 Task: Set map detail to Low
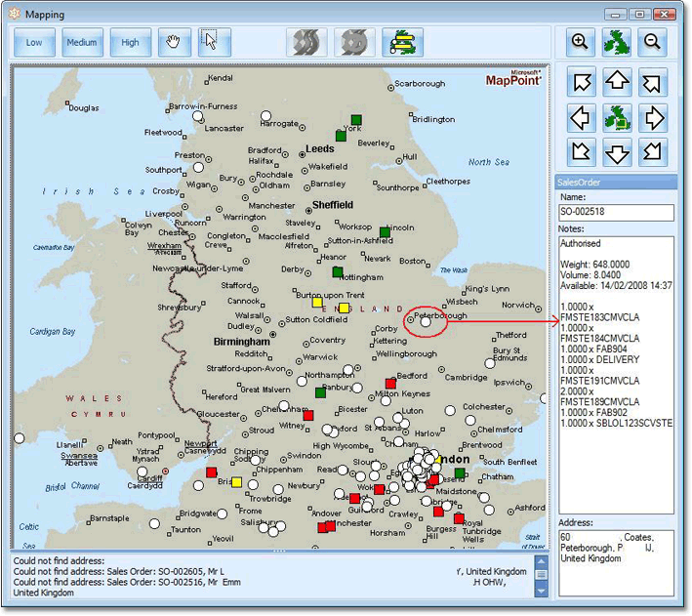point(34,42)
